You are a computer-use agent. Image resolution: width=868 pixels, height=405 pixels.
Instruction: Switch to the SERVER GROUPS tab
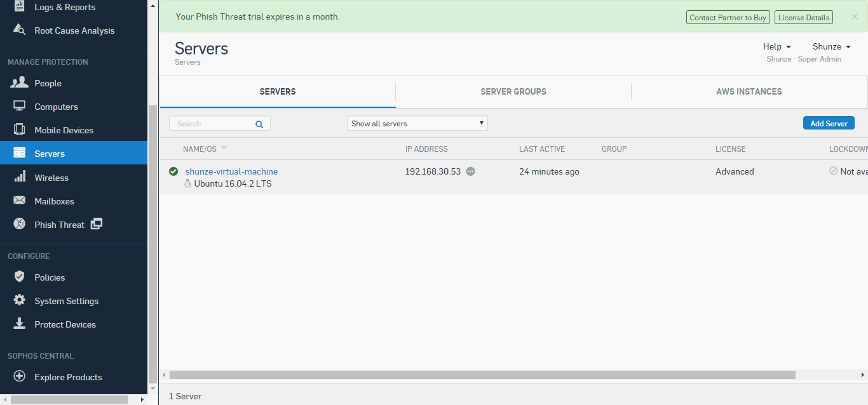click(513, 91)
